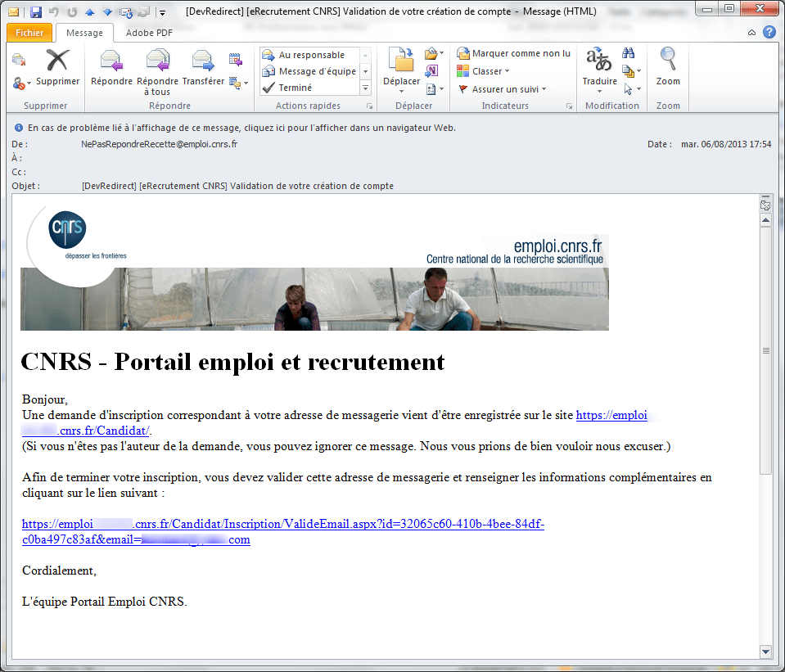
Task: Click the Undo arrow in quick access toolbar
Action: click(x=53, y=11)
